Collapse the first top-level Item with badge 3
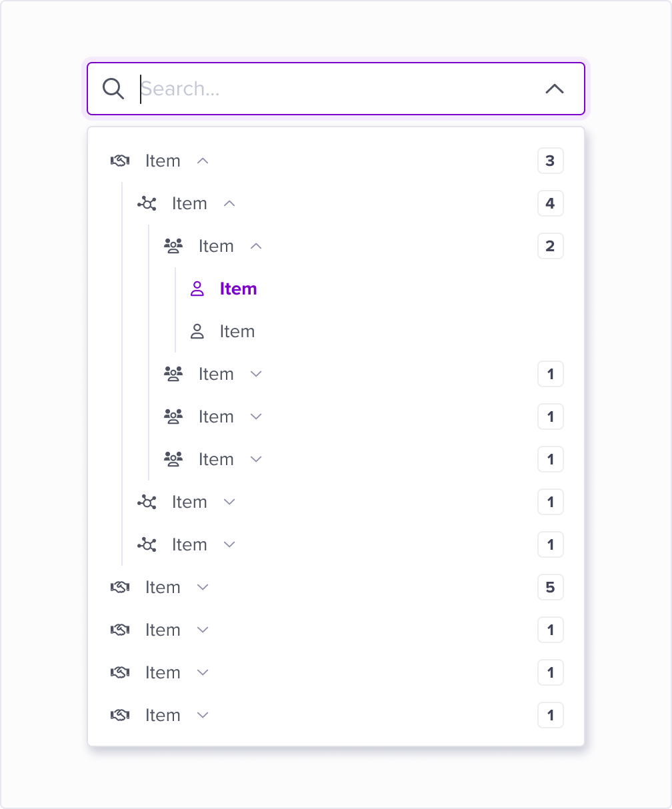 203,161
